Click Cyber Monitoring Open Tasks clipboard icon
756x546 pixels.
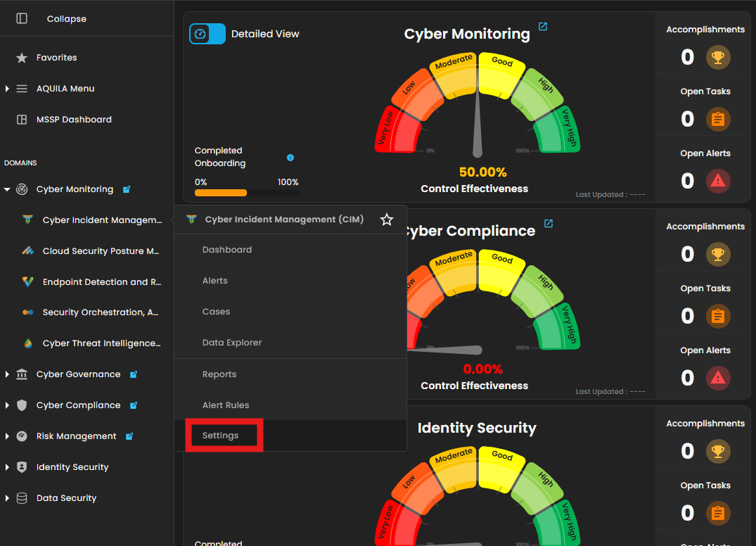tap(718, 120)
